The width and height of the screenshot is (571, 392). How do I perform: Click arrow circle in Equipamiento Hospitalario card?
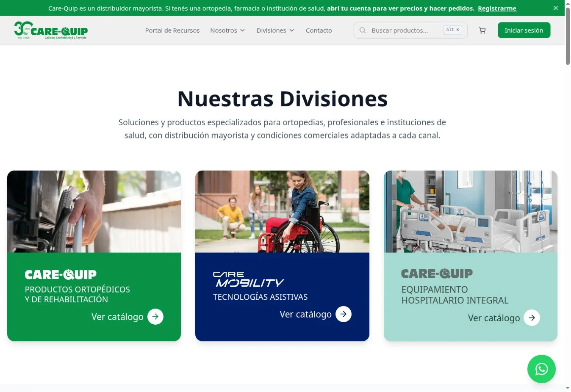click(x=532, y=318)
